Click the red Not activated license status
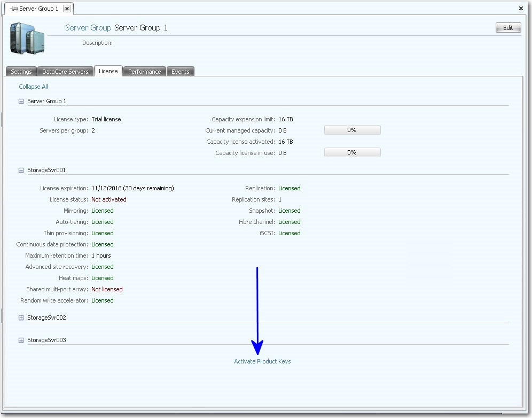Image resolution: width=532 pixels, height=418 pixels. (x=109, y=199)
